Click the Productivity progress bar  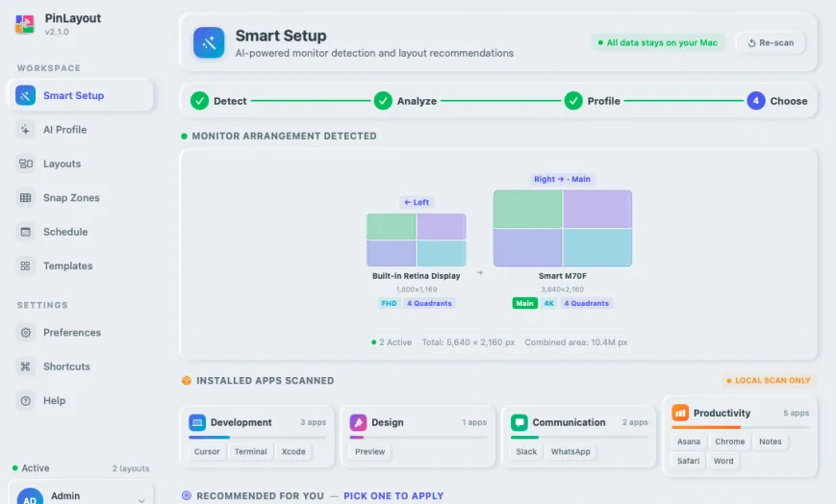coord(740,427)
